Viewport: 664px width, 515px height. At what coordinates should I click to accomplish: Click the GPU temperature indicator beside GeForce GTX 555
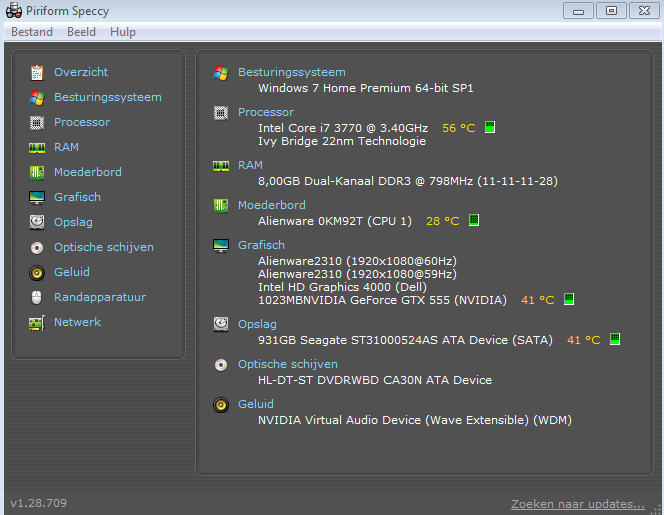pos(569,299)
